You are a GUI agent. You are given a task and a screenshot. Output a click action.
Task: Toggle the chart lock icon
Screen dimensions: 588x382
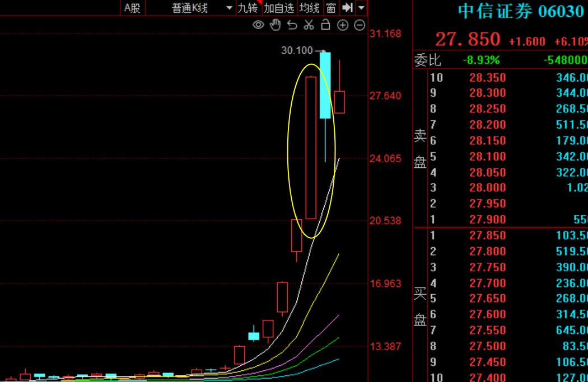coord(325,25)
